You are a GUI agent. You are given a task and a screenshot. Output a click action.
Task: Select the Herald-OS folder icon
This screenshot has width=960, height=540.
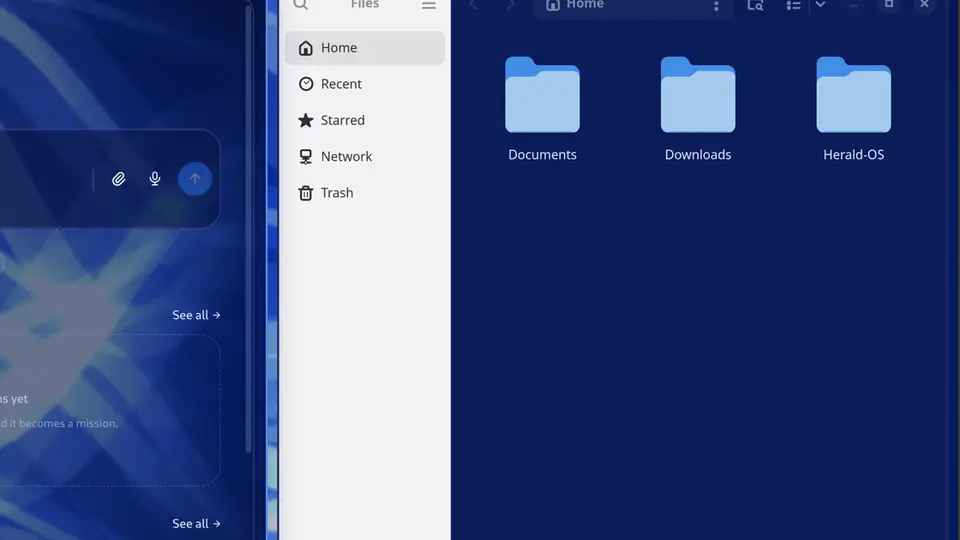[853, 94]
